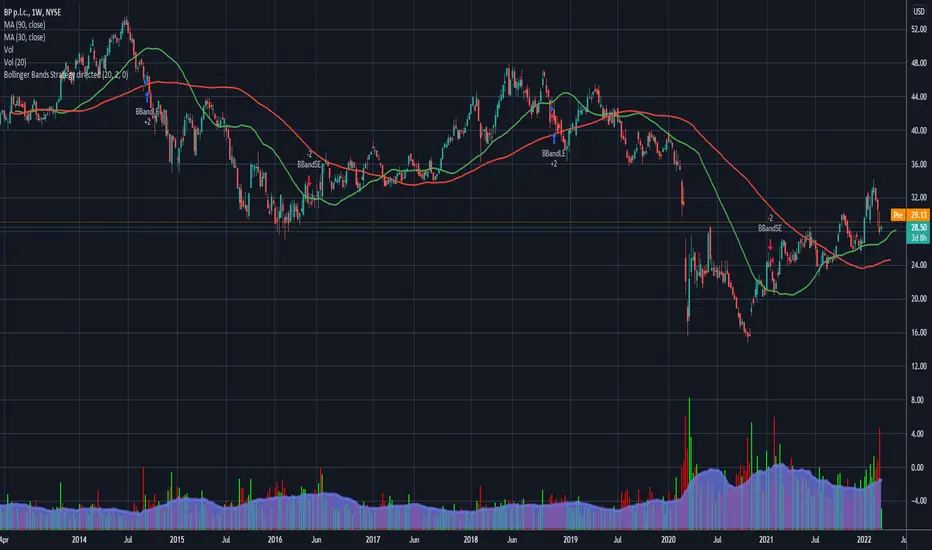Screen dimensions: 932x550
Task: Click the Apr label on time axis
Action: click(x=4, y=540)
